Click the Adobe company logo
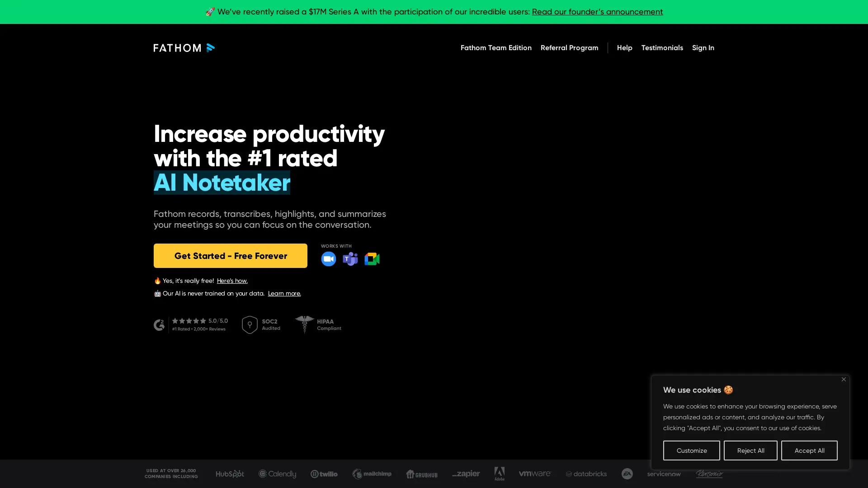Viewport: 868px width, 488px height. pos(499,474)
